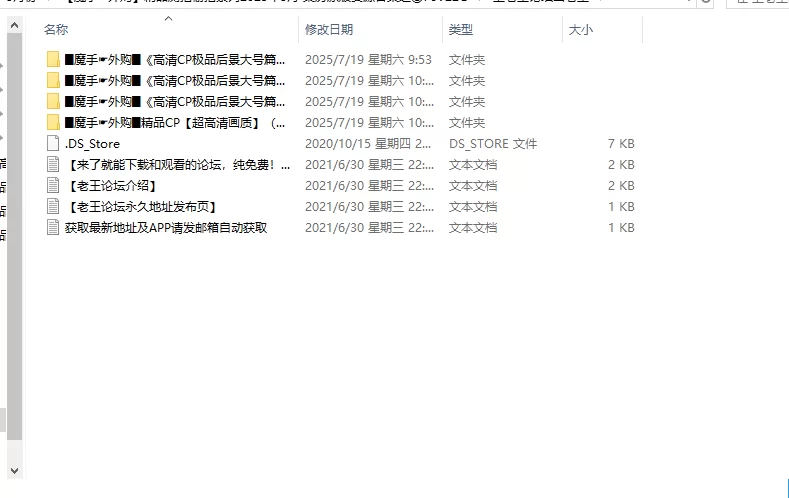Click the DS_STORE 文件 type cell

(493, 144)
